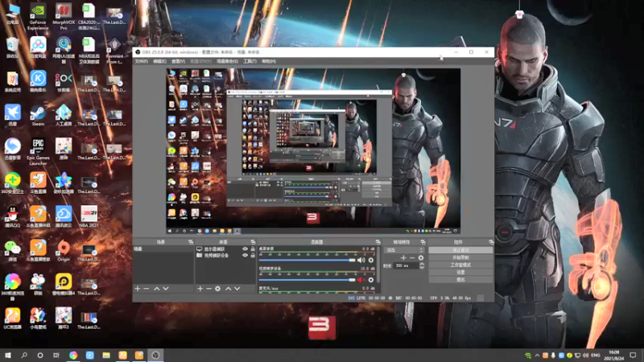This screenshot has height=362, width=644.
Task: Open the 编辑(E) menu in OBS
Action: [x=159, y=62]
